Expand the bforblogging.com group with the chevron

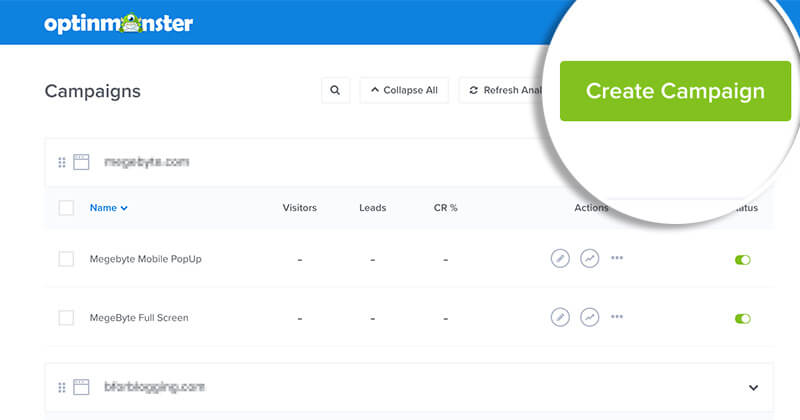coord(753,387)
